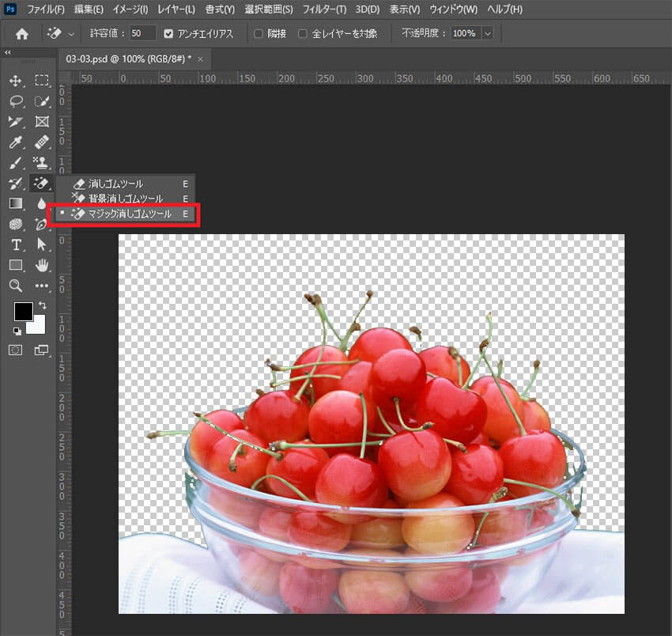Select the Move tool
The height and width of the screenshot is (636, 672).
click(15, 81)
